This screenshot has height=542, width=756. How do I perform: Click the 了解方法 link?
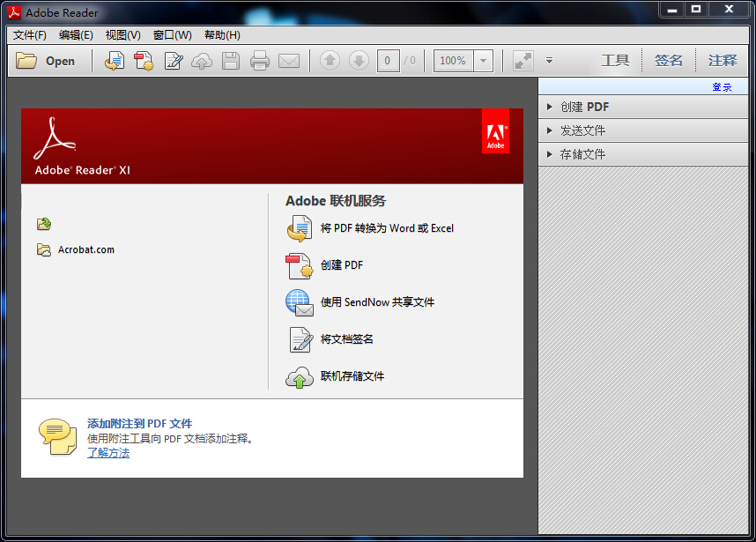point(108,453)
